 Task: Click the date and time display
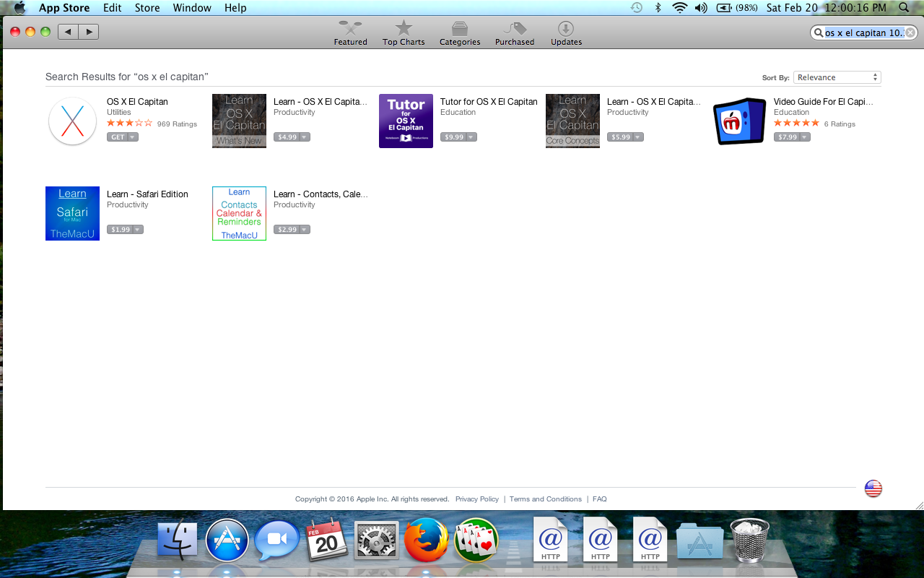[826, 8]
